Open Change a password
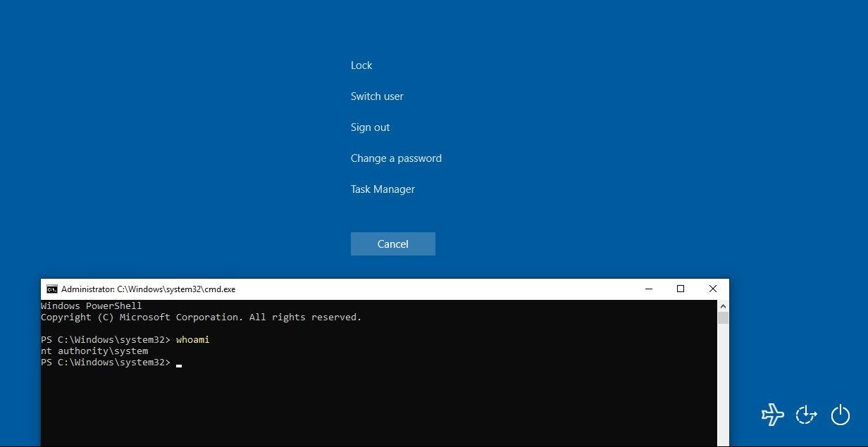This screenshot has height=447, width=868. [x=396, y=158]
